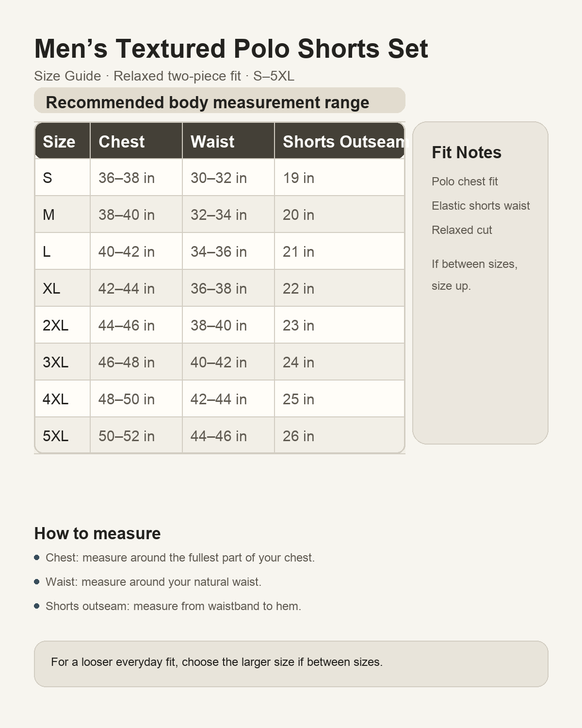Click the Elastic shorts waist note

point(481,206)
